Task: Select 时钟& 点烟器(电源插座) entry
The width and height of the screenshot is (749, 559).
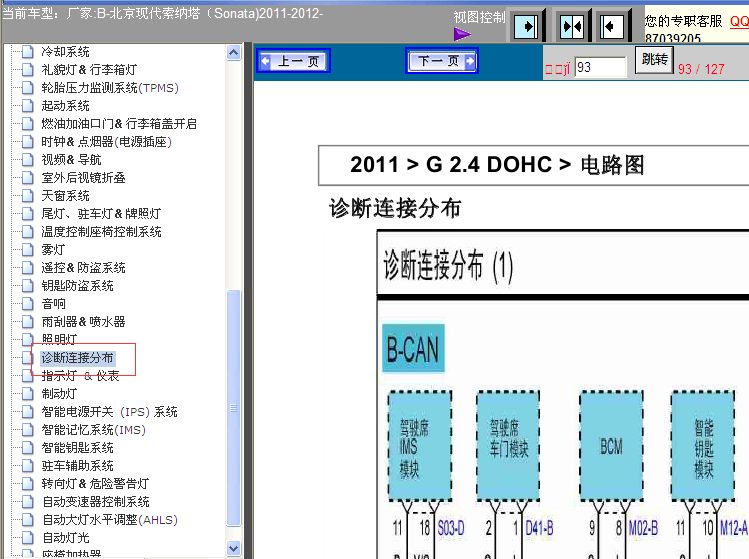Action: tap(107, 142)
